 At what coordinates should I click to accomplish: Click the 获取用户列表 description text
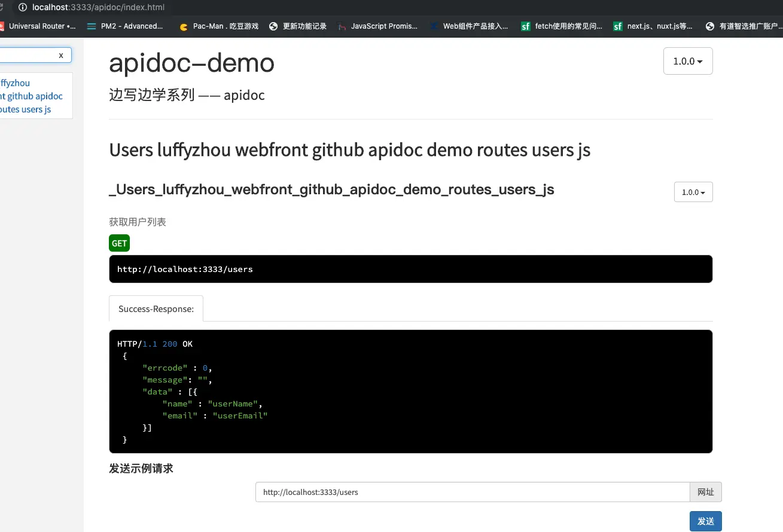coord(138,222)
